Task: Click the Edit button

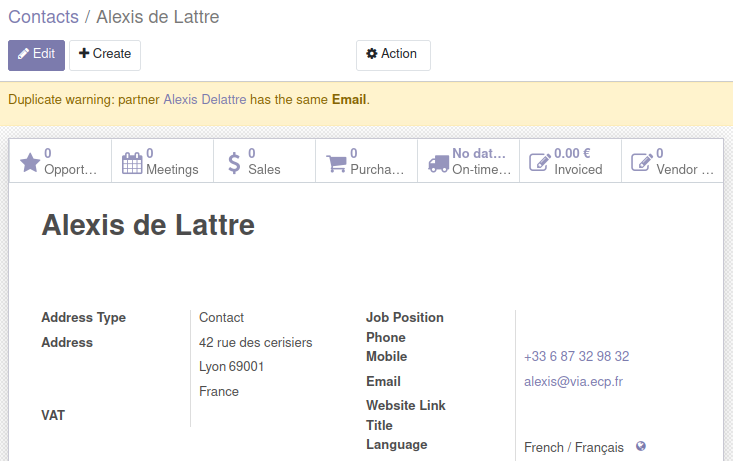Action: pos(36,55)
